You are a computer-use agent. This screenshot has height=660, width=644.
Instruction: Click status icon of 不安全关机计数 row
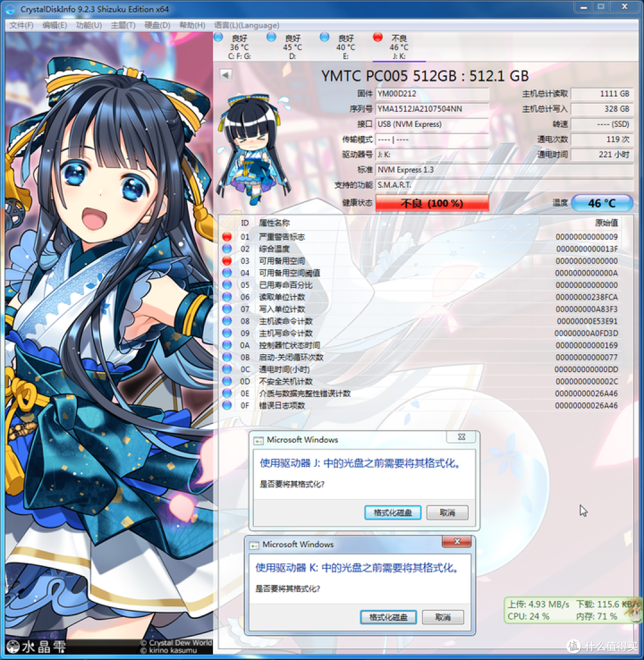click(227, 382)
